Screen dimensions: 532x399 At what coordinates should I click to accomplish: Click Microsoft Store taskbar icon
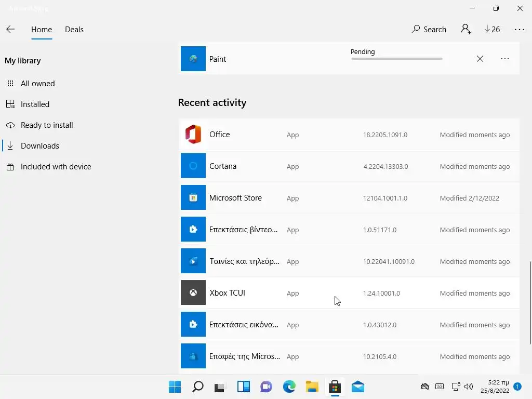coord(335,387)
